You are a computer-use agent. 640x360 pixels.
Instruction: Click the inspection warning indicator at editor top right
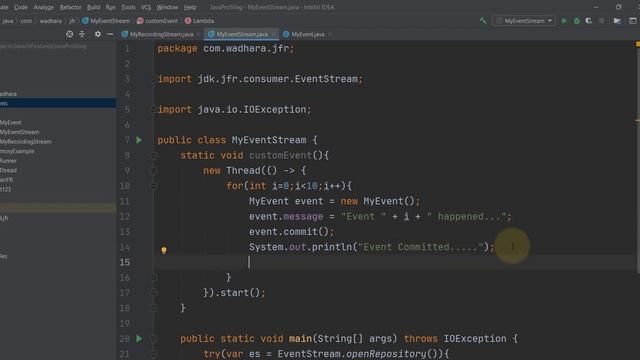pyautogui.click(x=638, y=44)
